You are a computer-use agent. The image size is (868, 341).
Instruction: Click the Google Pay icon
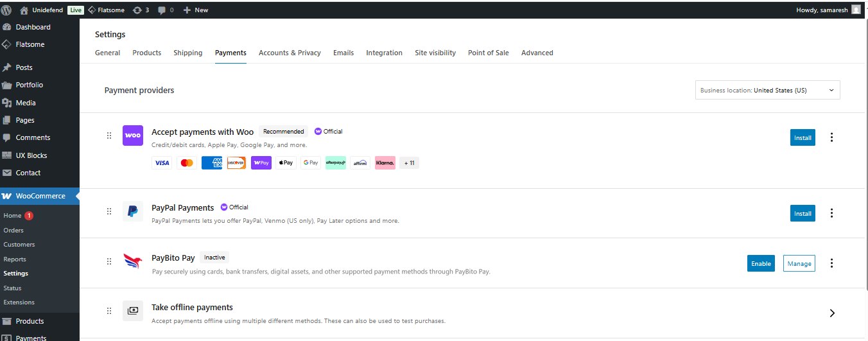click(x=311, y=163)
